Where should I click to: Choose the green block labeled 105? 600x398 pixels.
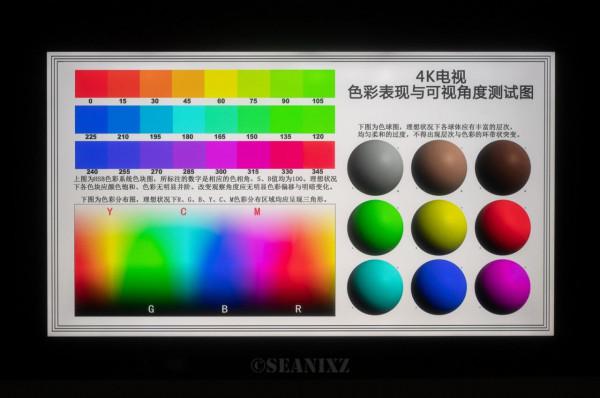pyautogui.click(x=319, y=84)
